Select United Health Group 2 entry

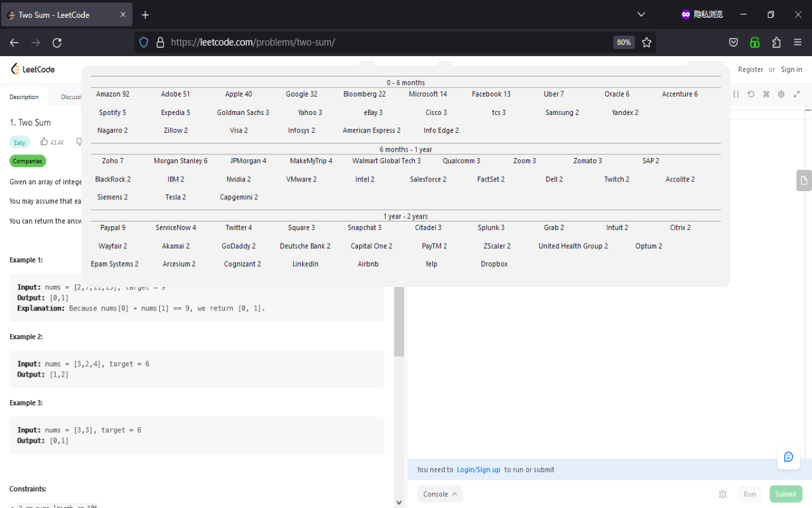click(573, 246)
